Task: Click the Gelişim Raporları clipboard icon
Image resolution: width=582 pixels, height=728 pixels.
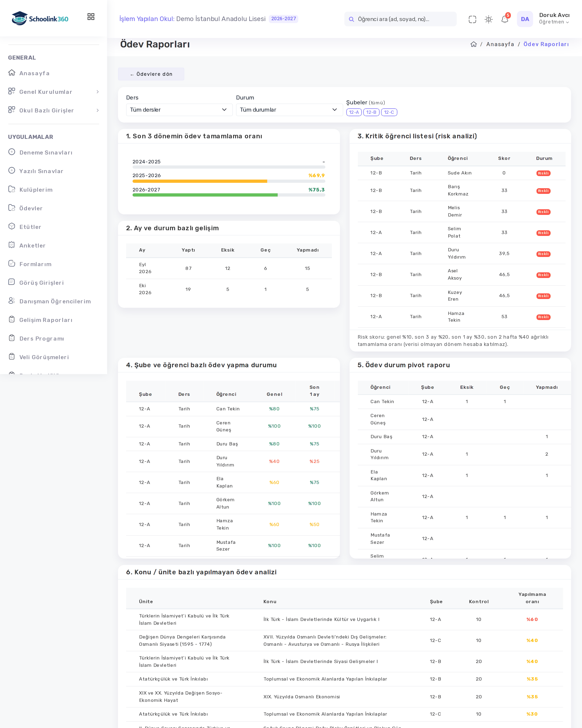Action: coord(12,319)
